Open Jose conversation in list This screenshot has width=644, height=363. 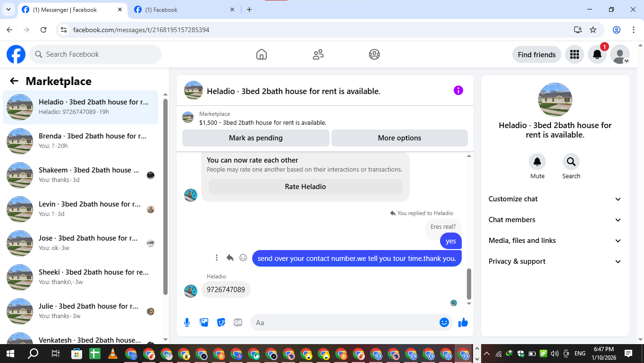tap(81, 243)
